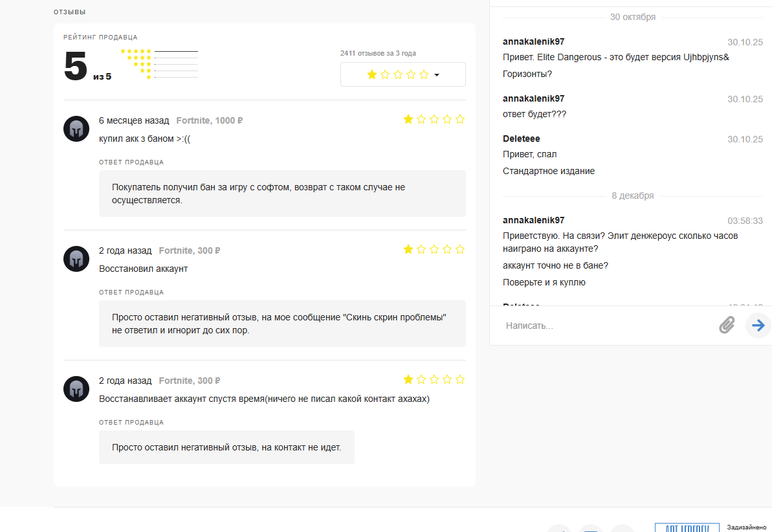Click the dropdown arrow beside the filter stars
772x532 pixels.
pyautogui.click(x=437, y=75)
